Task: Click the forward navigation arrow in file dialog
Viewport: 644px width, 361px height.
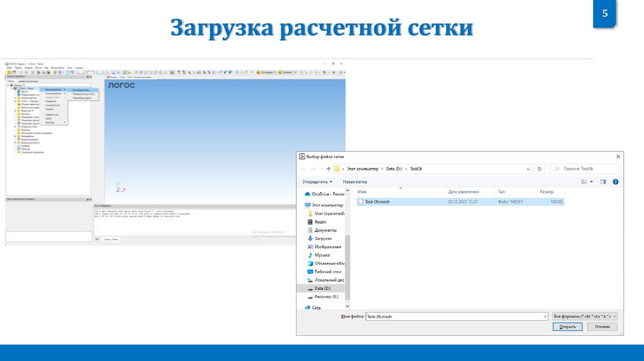Action: (313, 169)
